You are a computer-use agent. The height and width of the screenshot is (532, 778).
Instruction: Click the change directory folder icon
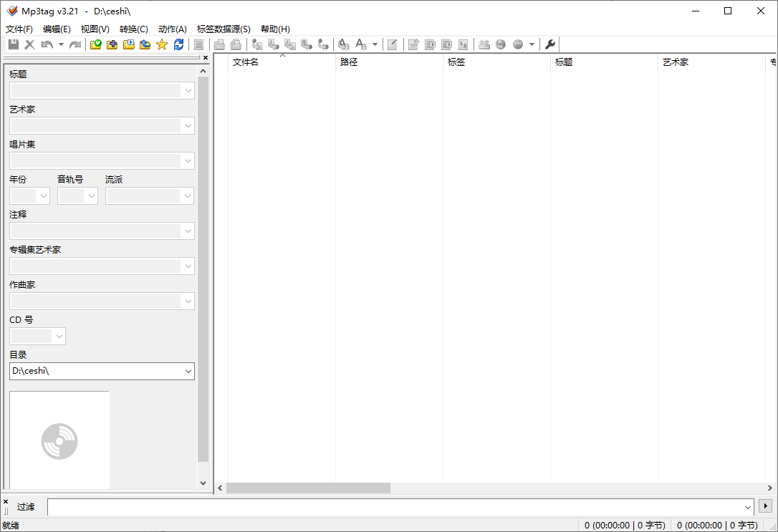tap(96, 44)
